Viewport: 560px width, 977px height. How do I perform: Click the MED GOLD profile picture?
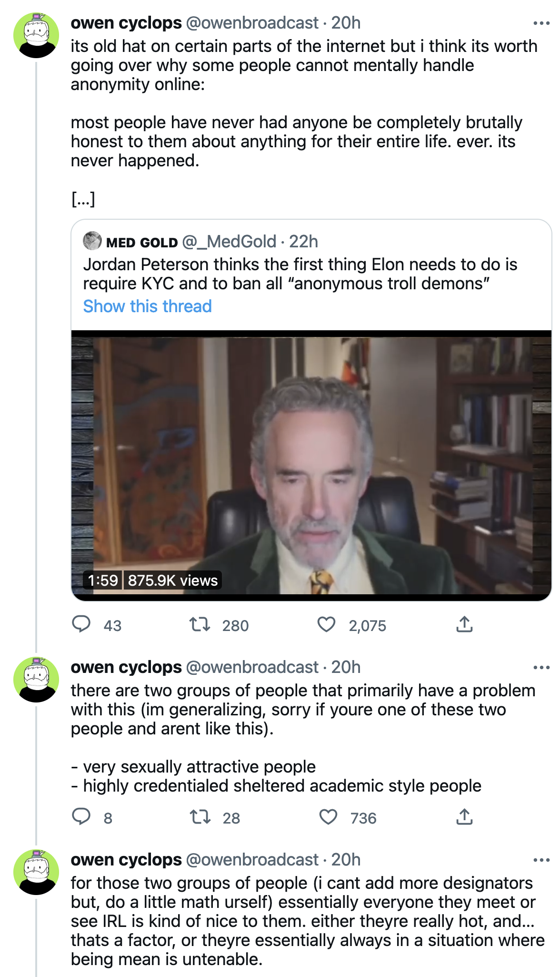[x=92, y=241]
